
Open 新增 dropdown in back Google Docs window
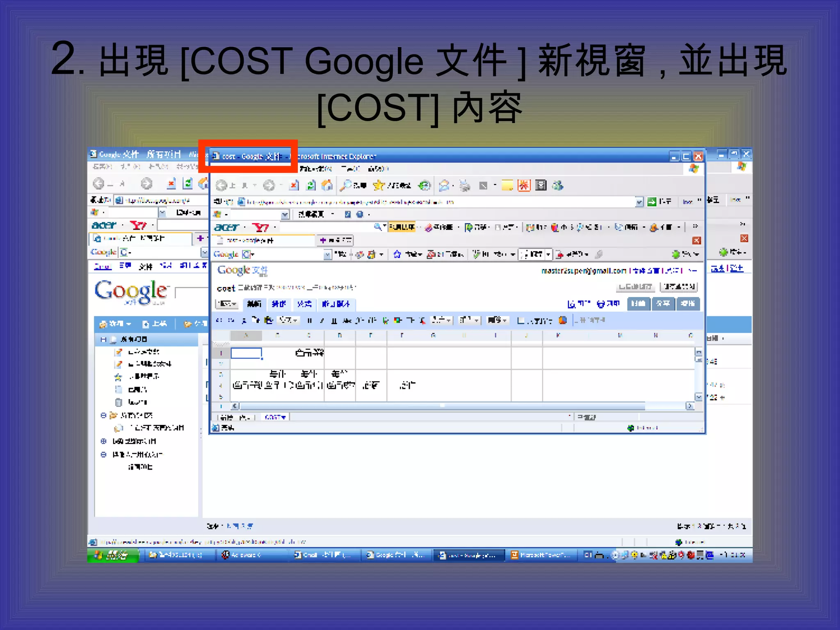115,324
